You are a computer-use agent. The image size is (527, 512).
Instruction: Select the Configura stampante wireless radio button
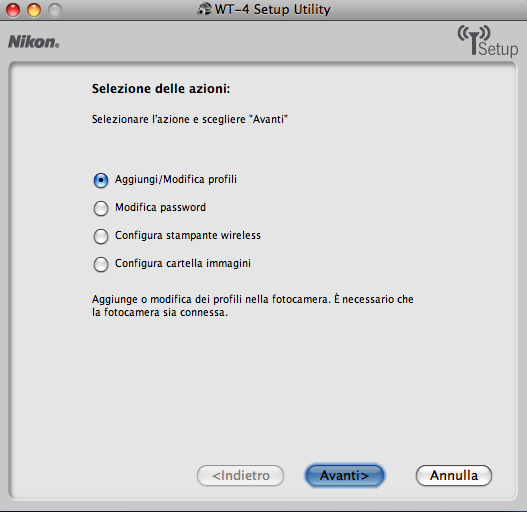click(x=101, y=236)
